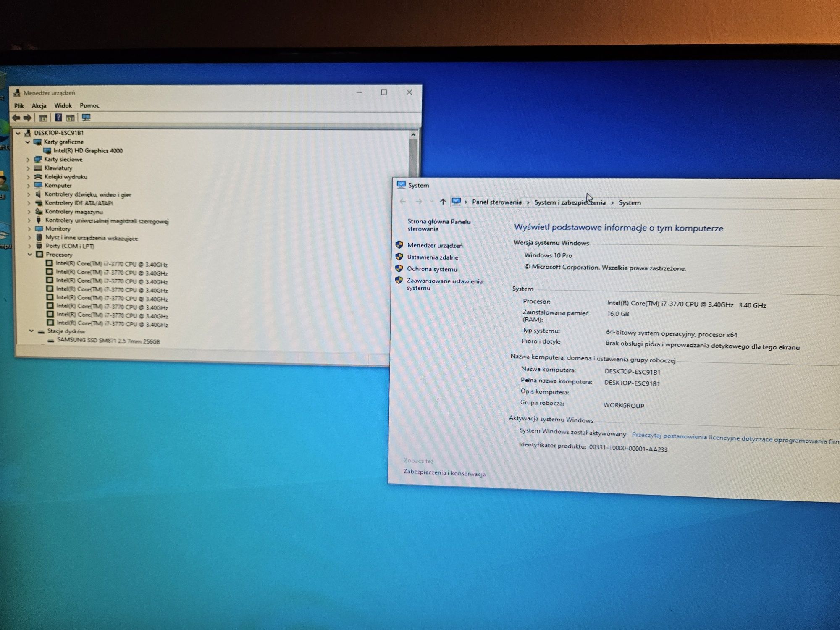The height and width of the screenshot is (630, 840).
Task: Select the Porty (COM i LPT) icon
Action: [39, 246]
